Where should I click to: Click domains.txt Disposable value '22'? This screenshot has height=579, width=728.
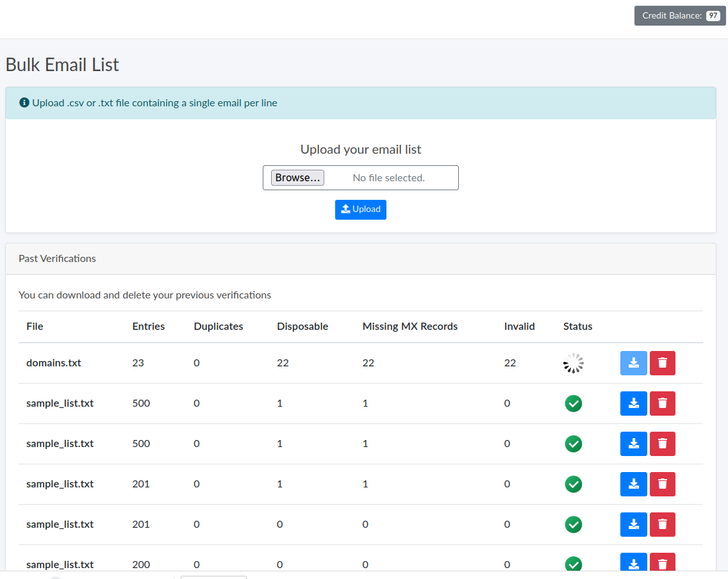pos(283,363)
